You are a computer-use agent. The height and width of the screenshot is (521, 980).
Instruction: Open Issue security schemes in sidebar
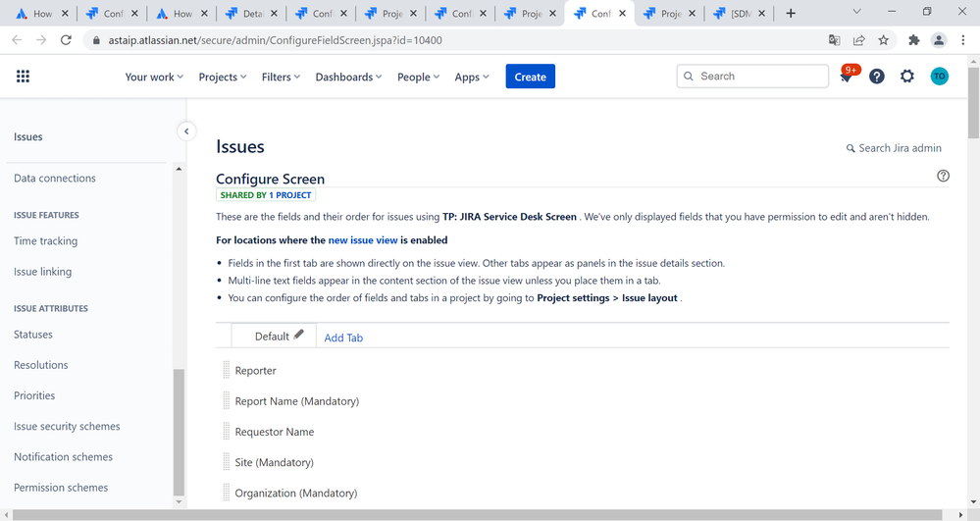[x=67, y=426]
